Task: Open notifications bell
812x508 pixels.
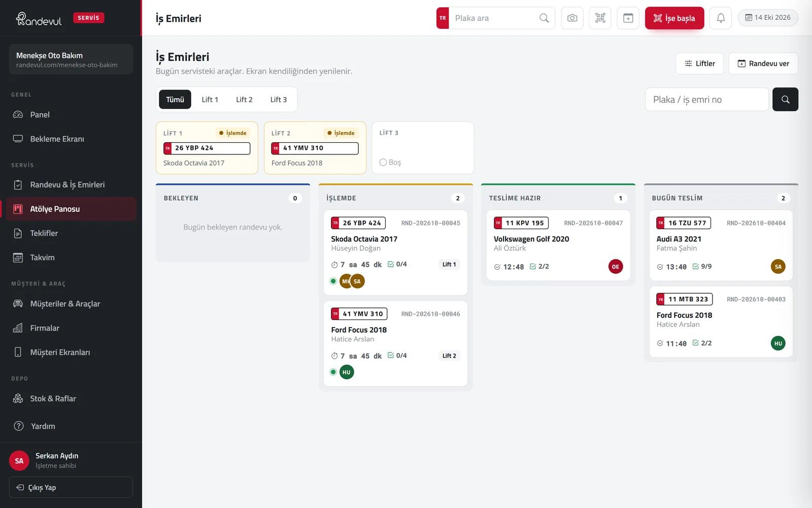Action: click(x=721, y=18)
